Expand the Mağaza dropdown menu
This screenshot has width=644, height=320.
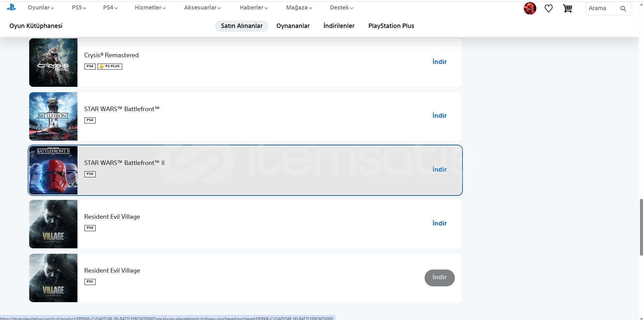299,7
